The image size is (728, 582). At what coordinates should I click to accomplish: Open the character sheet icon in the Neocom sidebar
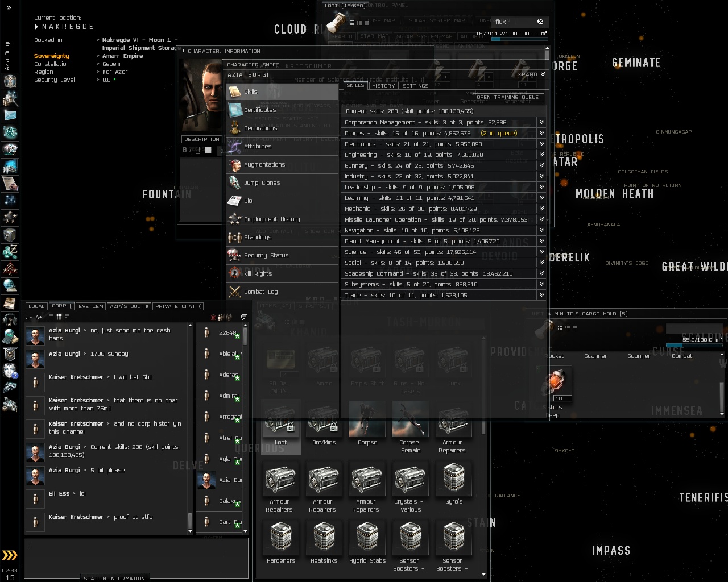click(10, 81)
